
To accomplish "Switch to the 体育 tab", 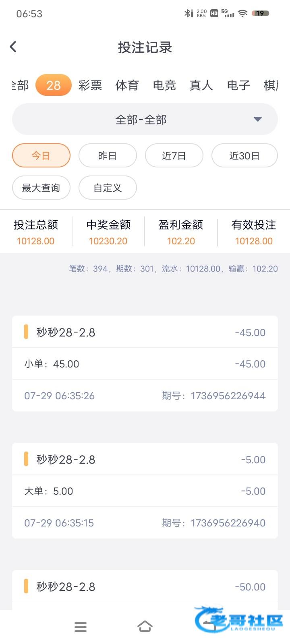I will pos(127,85).
